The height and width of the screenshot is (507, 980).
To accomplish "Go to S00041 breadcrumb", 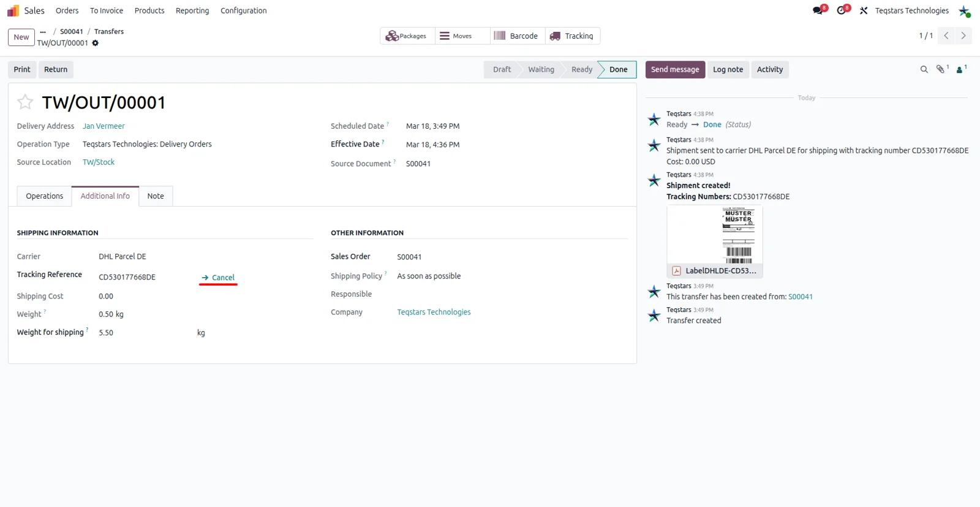I will (72, 31).
